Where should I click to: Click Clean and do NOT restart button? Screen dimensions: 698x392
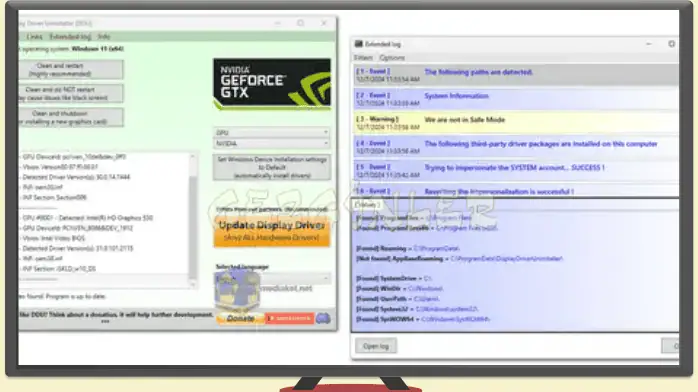pos(71,93)
